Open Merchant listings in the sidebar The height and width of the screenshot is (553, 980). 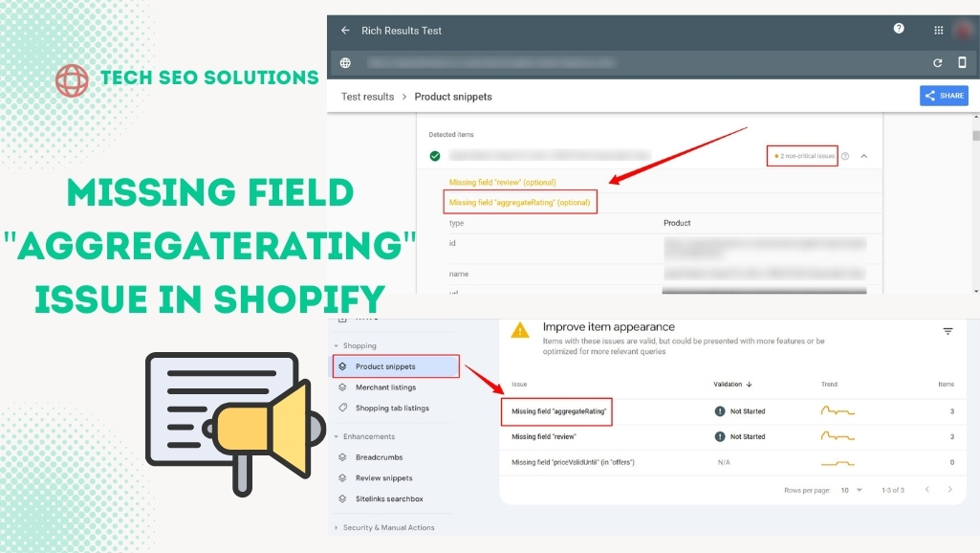(385, 387)
